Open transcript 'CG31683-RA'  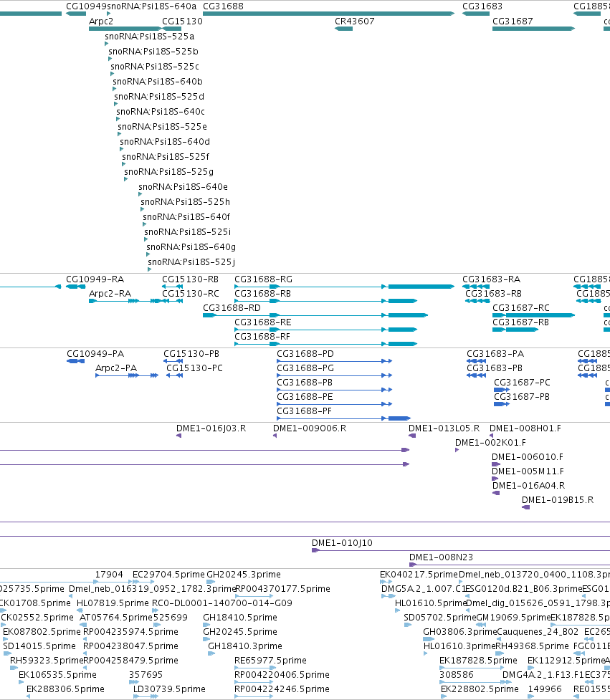(x=491, y=279)
